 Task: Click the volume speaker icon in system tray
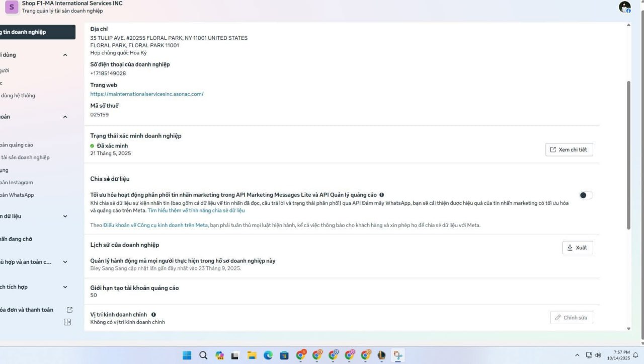coord(598,355)
